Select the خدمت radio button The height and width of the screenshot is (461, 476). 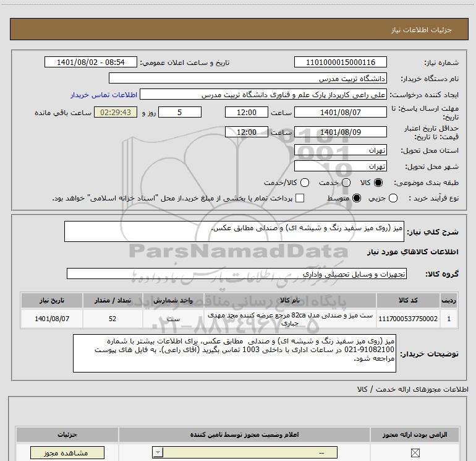coord(346,183)
